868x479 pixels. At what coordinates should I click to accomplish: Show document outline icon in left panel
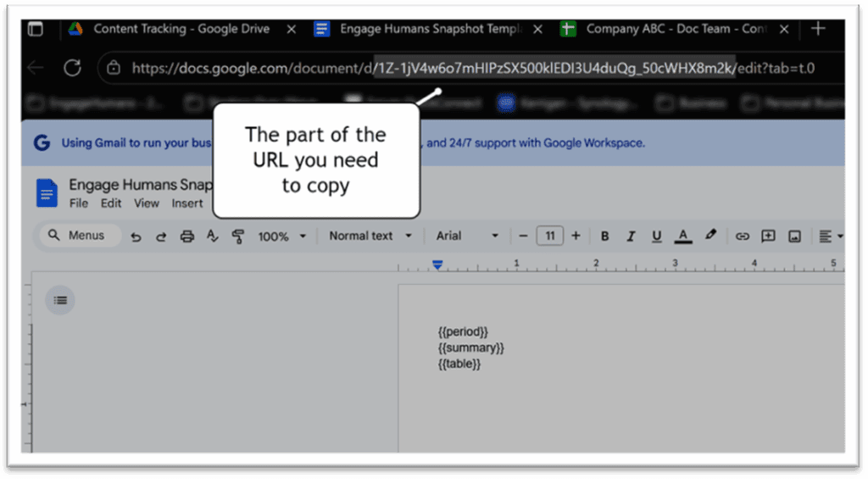click(x=60, y=299)
